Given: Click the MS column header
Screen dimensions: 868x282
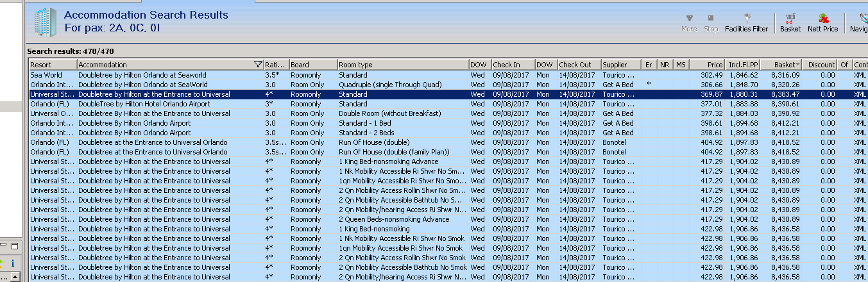Looking at the screenshot, I should tap(681, 65).
